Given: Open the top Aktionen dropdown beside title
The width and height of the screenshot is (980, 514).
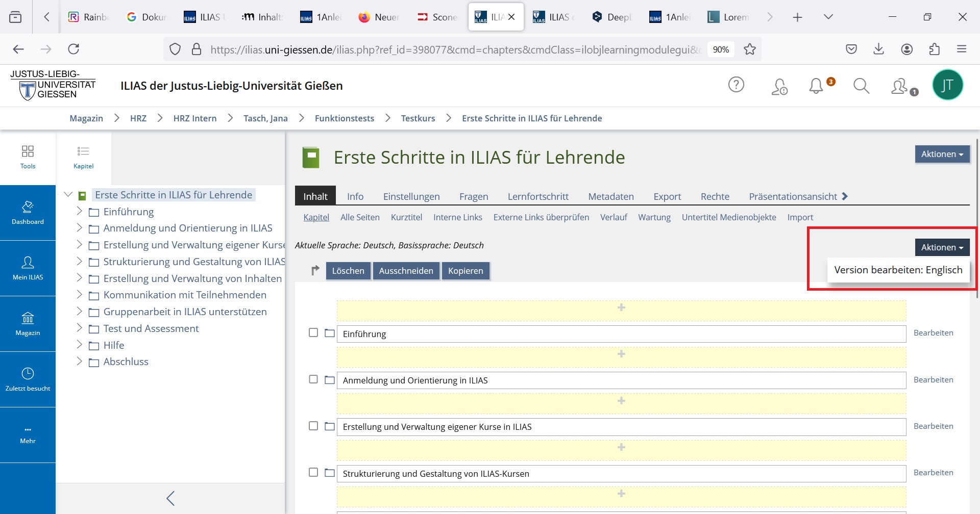Looking at the screenshot, I should 942,154.
